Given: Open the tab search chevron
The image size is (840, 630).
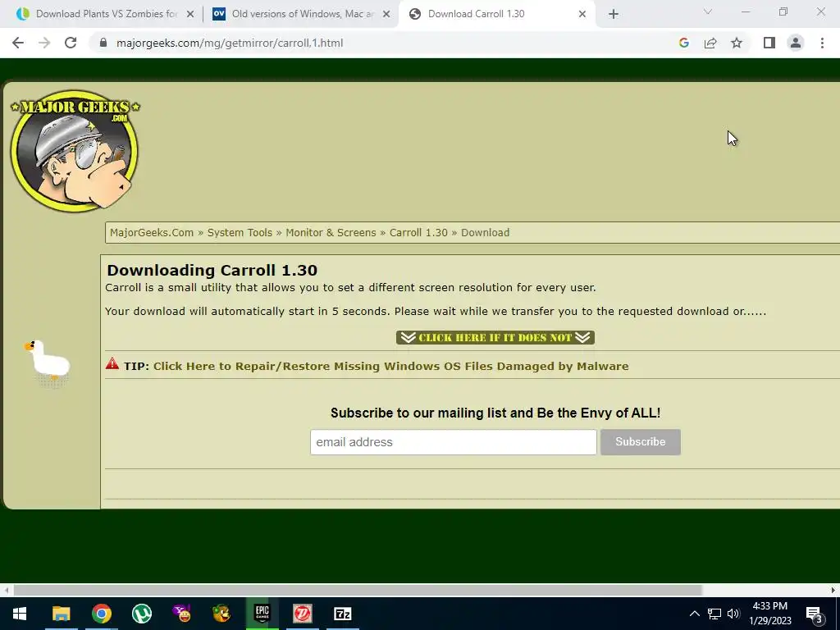Looking at the screenshot, I should pos(708,11).
